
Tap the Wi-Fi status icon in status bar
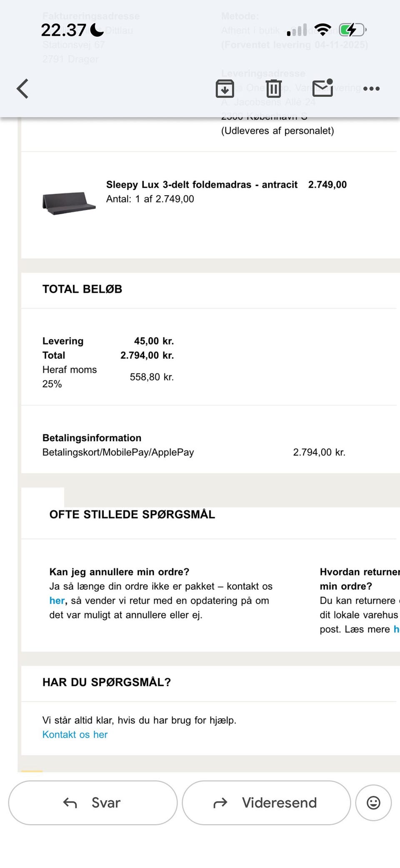click(x=322, y=30)
